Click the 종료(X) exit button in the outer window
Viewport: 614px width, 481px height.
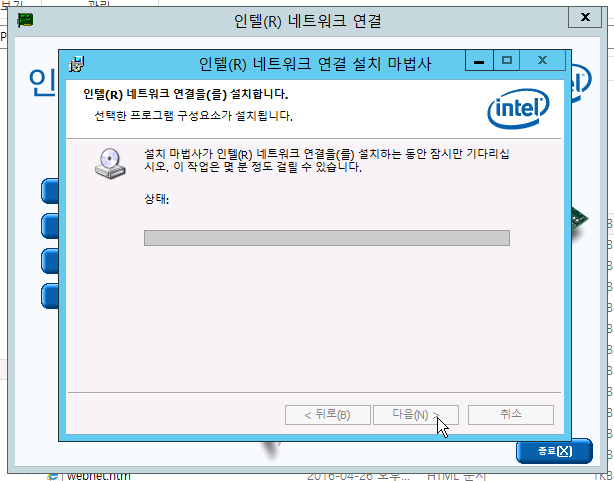pyautogui.click(x=554, y=451)
